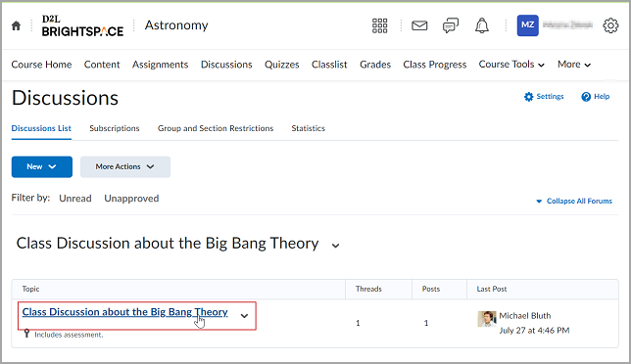Open the topic's context menu chevron
This screenshot has width=631, height=364.
coord(244,316)
